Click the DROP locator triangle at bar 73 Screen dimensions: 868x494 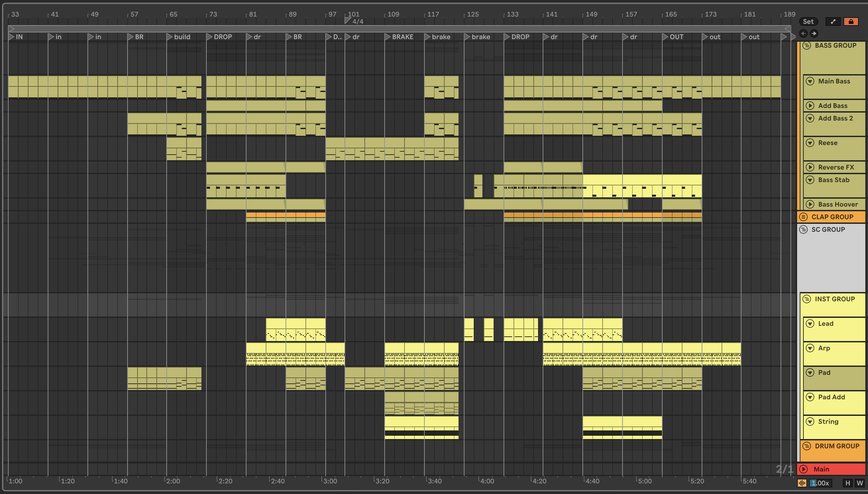209,37
